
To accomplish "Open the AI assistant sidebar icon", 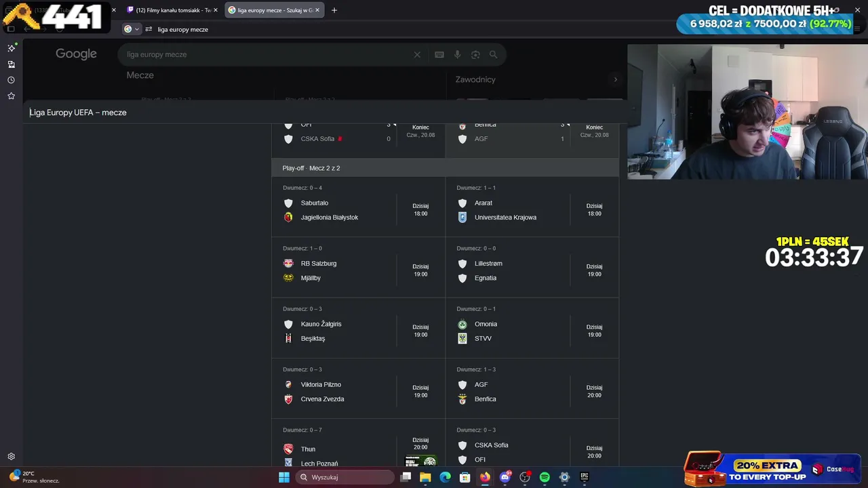I will click(12, 48).
